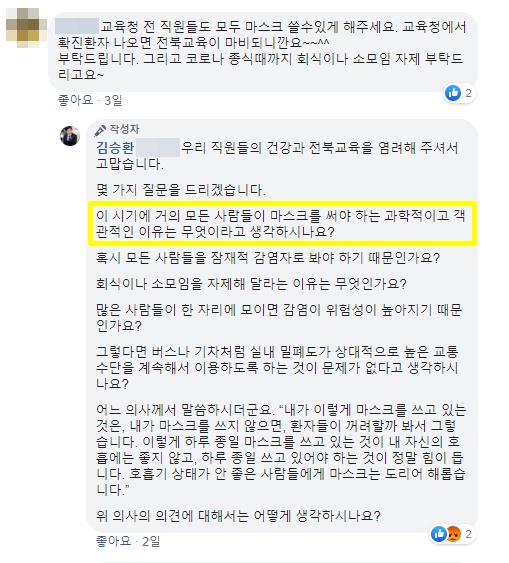
Task: Open the blurred commenter name in first comment
Action: [77, 26]
